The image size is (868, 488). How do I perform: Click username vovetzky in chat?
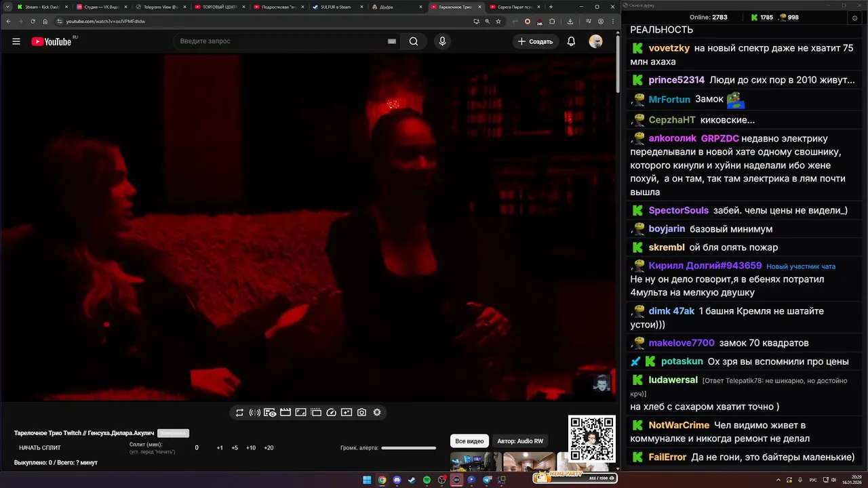point(669,48)
